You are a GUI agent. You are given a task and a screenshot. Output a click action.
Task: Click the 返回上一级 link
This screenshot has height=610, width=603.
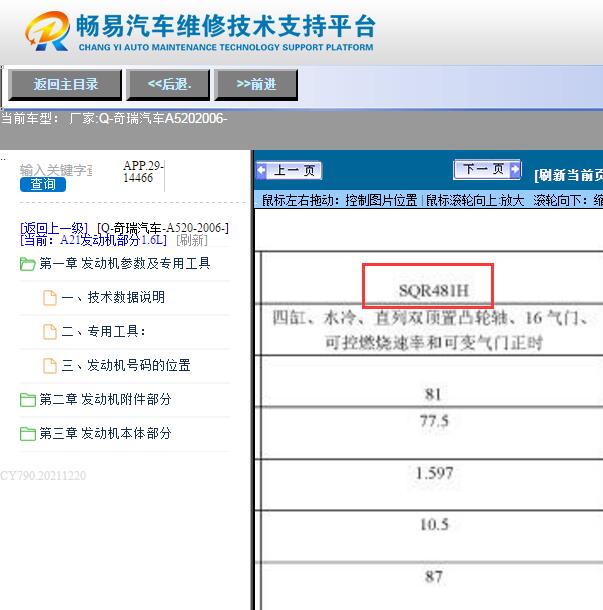54,228
